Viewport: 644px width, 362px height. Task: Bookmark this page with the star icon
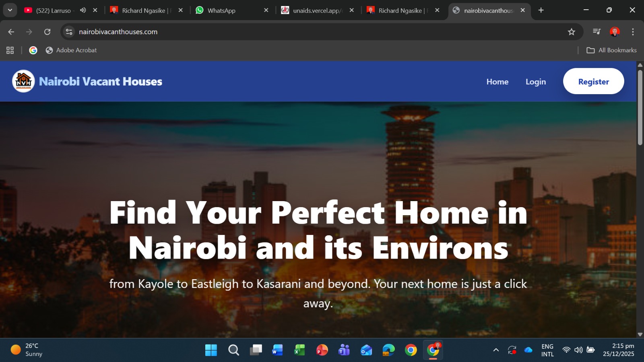[x=571, y=32]
